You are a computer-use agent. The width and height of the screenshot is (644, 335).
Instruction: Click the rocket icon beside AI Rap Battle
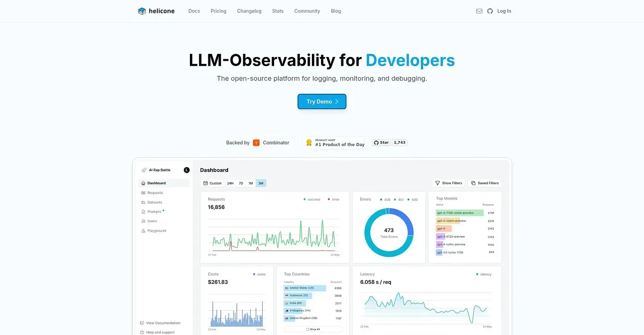tap(144, 170)
